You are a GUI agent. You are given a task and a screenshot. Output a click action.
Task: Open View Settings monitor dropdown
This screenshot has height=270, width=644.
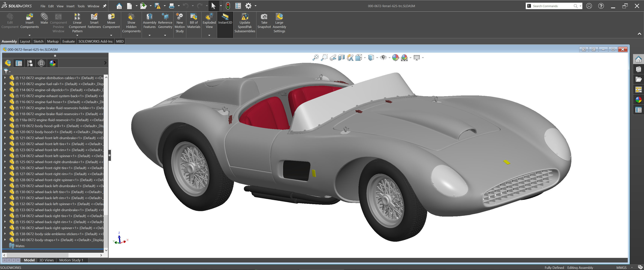[423, 58]
